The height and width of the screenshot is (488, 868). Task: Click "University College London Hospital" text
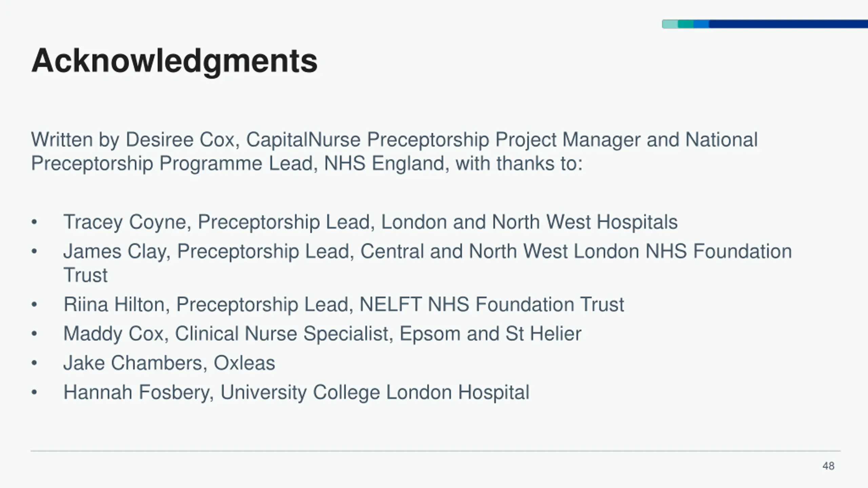tap(375, 392)
